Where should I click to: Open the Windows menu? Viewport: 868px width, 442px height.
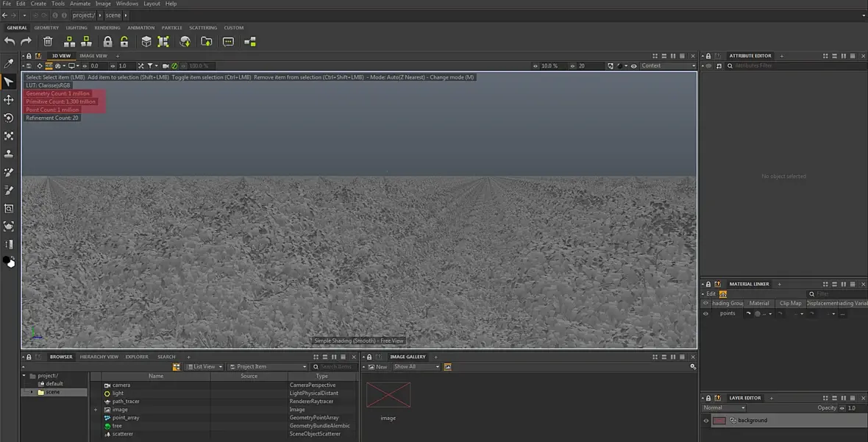point(127,4)
